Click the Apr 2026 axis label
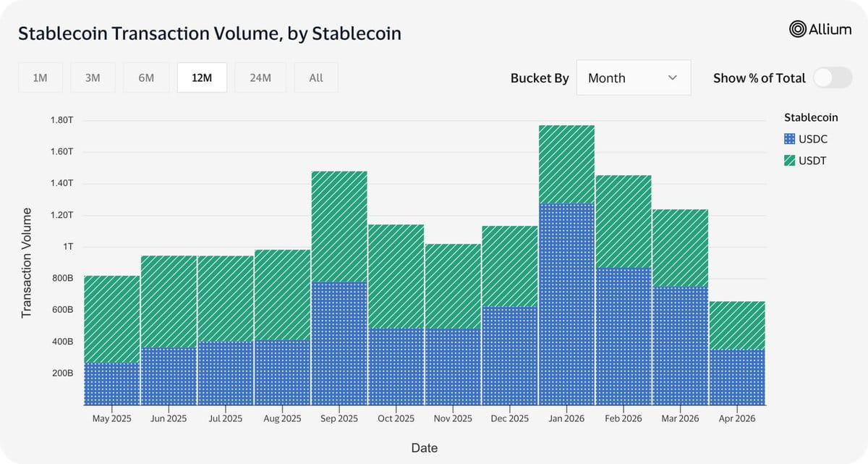Viewport: 868px width, 464px height. coord(737,418)
